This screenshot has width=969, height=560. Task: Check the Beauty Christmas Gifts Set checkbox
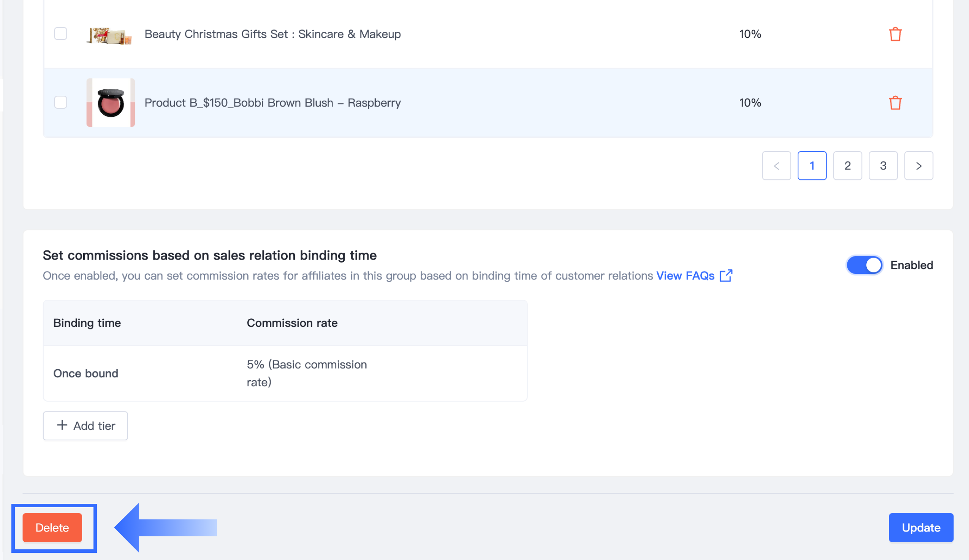pos(60,34)
